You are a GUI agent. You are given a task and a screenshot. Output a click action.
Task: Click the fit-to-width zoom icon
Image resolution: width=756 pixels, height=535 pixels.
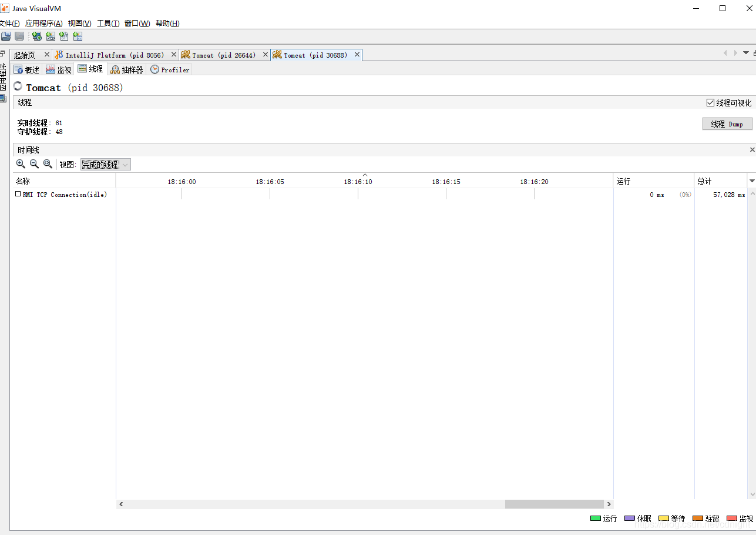click(x=48, y=164)
